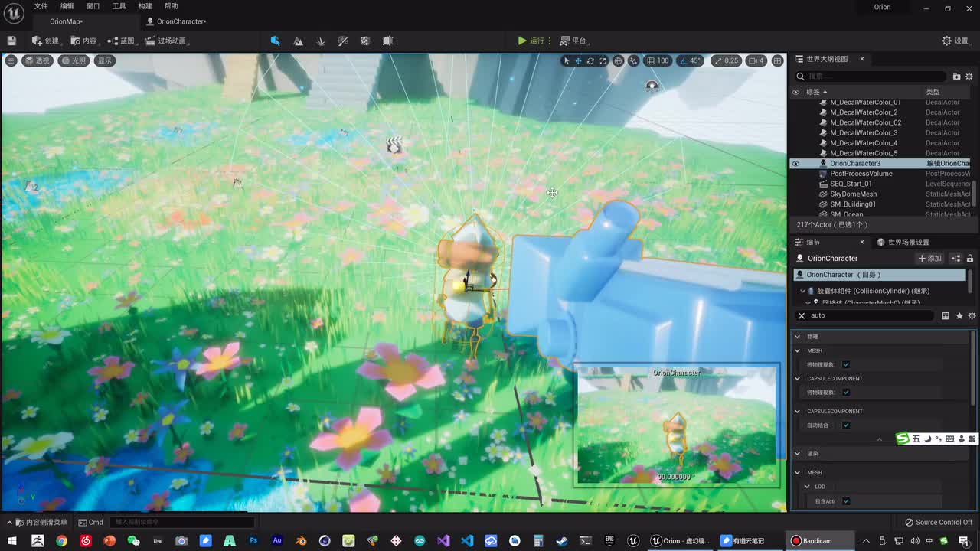
Task: Toggle world/local coordinate system globe icon
Action: 618,60
